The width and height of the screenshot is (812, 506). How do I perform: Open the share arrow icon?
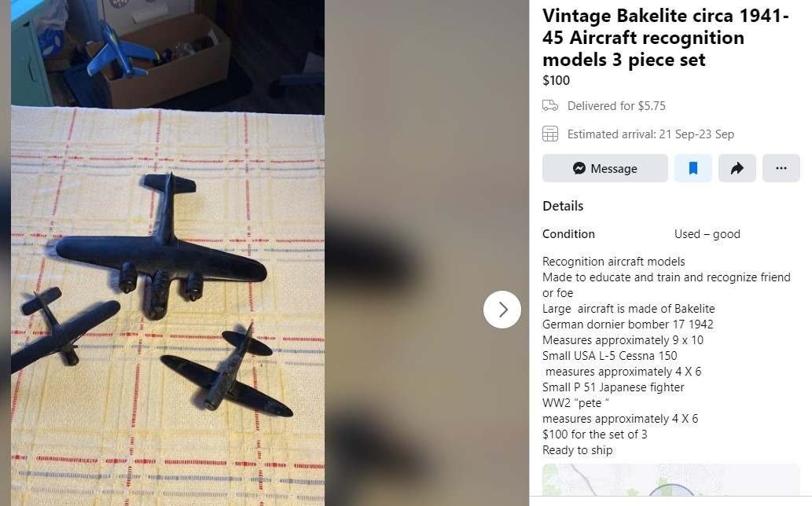click(x=737, y=168)
